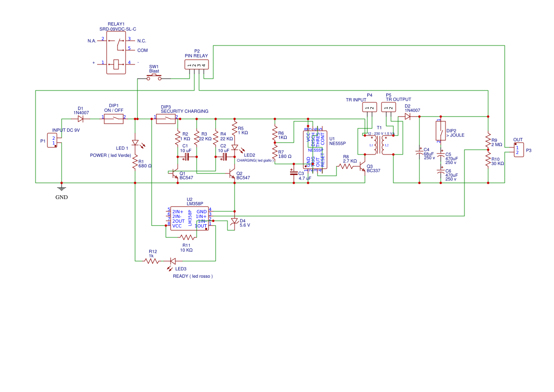Select transformer T1 symbol
The width and height of the screenshot is (554, 392).
click(x=378, y=145)
